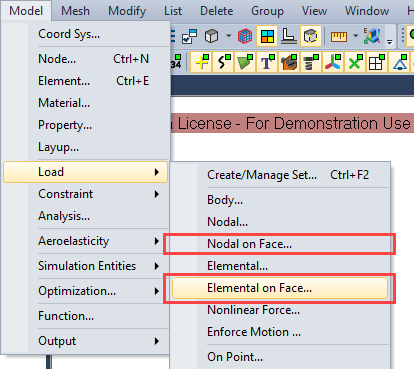Open the Delete menu

(216, 11)
